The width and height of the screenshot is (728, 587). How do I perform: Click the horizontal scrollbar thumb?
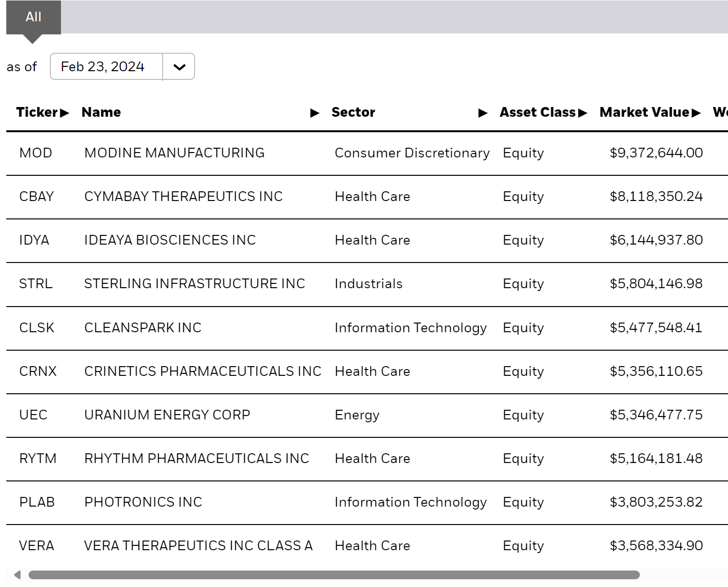(x=334, y=575)
